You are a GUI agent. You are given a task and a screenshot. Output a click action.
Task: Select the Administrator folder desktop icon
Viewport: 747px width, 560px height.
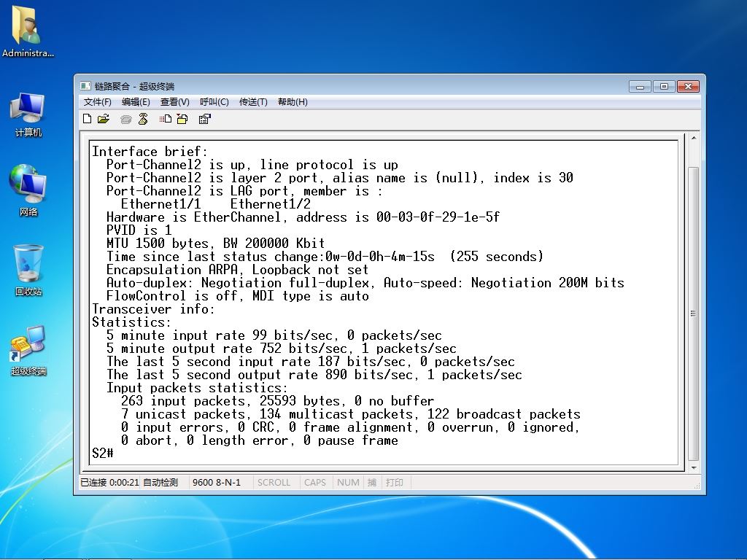click(28, 31)
